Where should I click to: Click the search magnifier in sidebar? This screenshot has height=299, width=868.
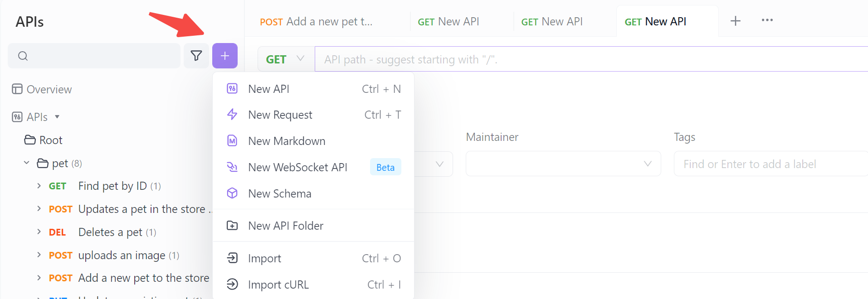23,56
